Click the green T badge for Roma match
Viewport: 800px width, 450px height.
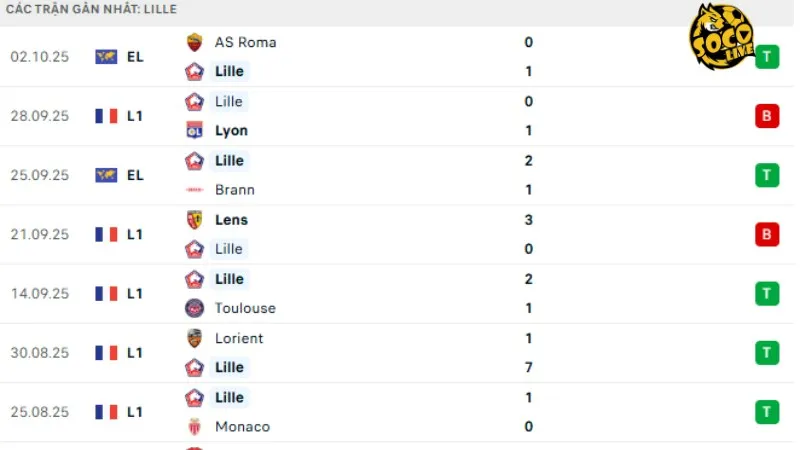pos(767,57)
